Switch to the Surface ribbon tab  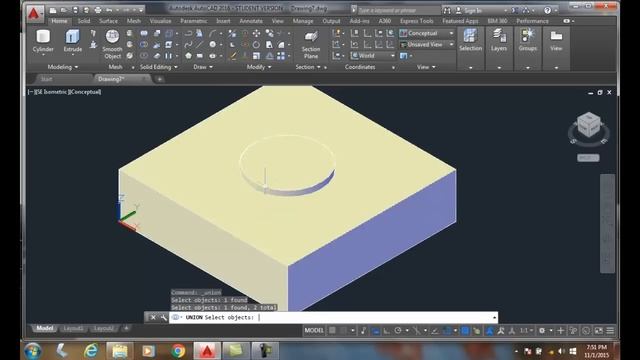tap(108, 21)
